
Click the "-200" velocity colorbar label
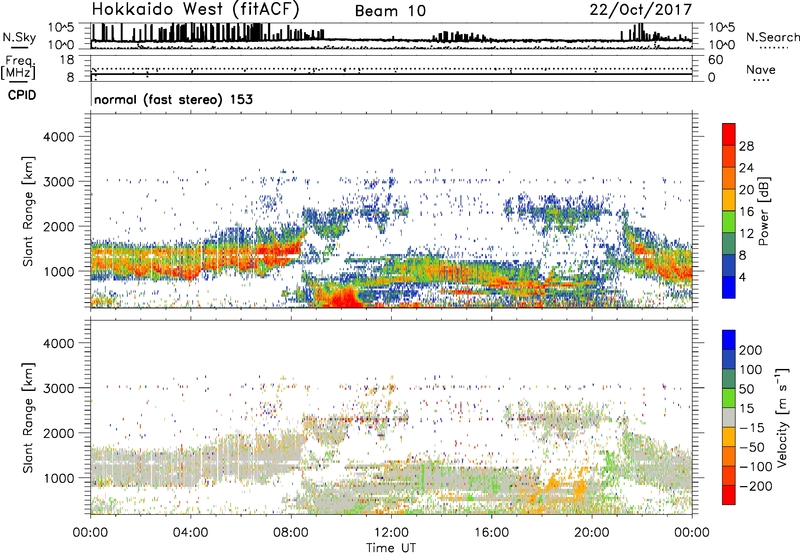756,486
